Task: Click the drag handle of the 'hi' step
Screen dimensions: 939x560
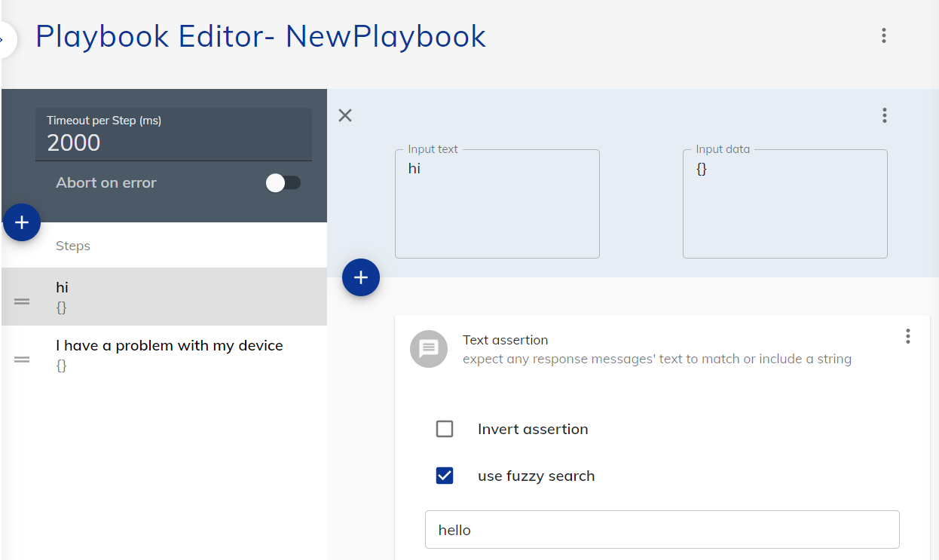Action: coord(23,301)
